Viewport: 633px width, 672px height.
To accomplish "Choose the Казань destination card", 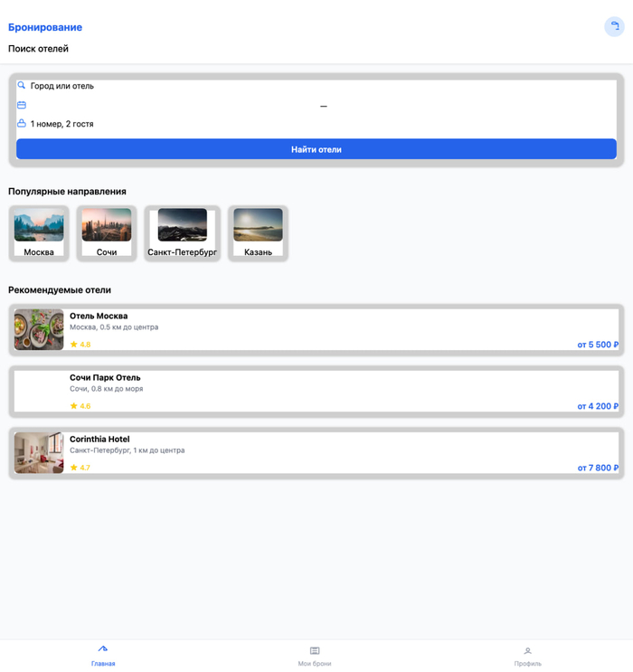I will (258, 233).
